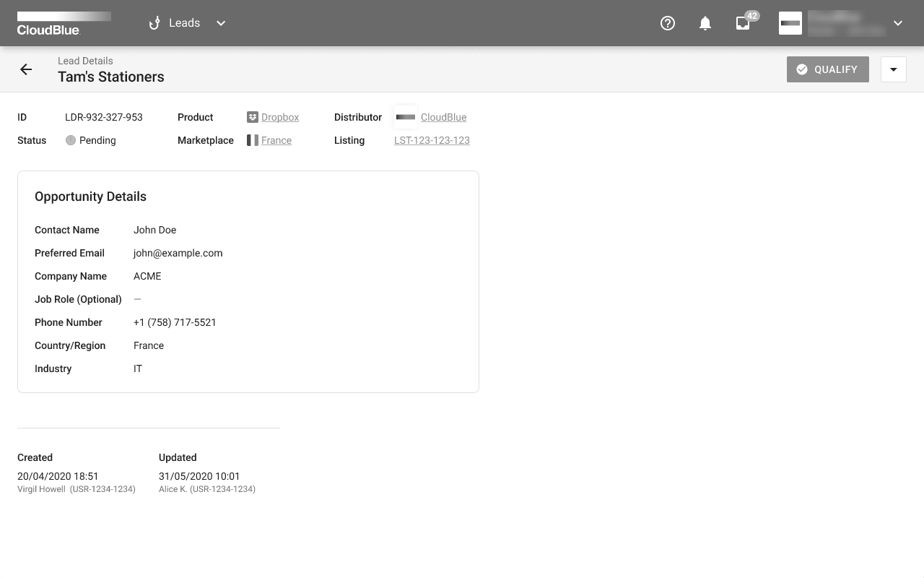
Task: Expand the account menu chevron
Action: click(x=898, y=23)
